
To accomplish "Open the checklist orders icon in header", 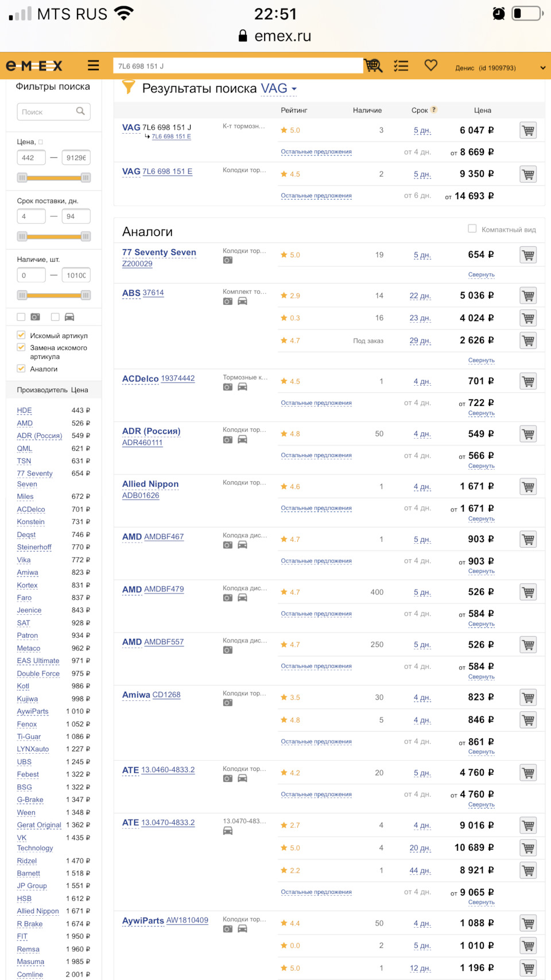I will point(401,66).
